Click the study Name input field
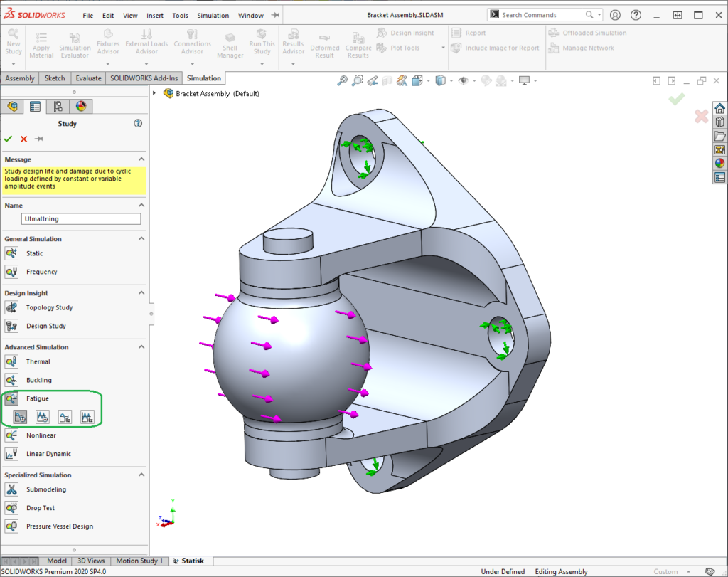Viewport: 728px width, 577px height. (x=81, y=219)
